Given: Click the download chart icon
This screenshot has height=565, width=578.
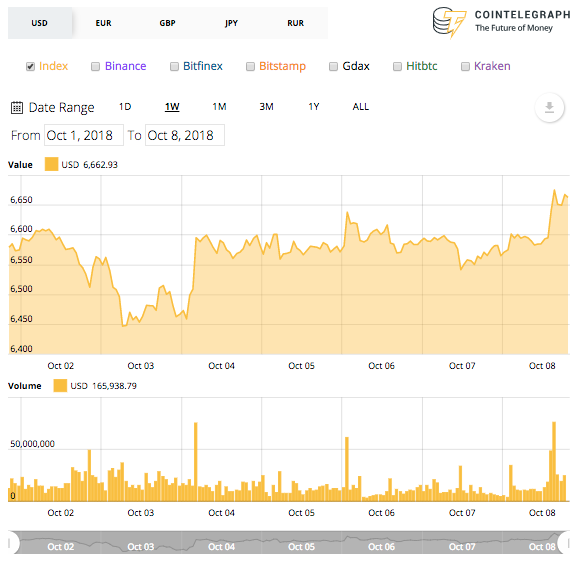Looking at the screenshot, I should coord(549,108).
